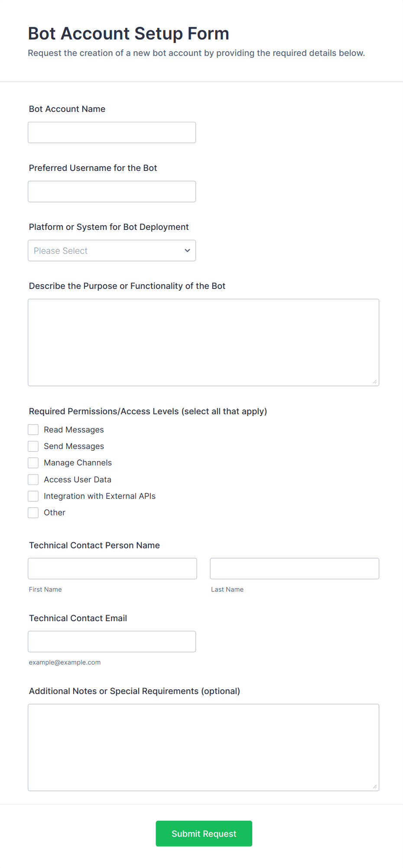Click the Technical Contact Email field
403x868 pixels.
112,641
